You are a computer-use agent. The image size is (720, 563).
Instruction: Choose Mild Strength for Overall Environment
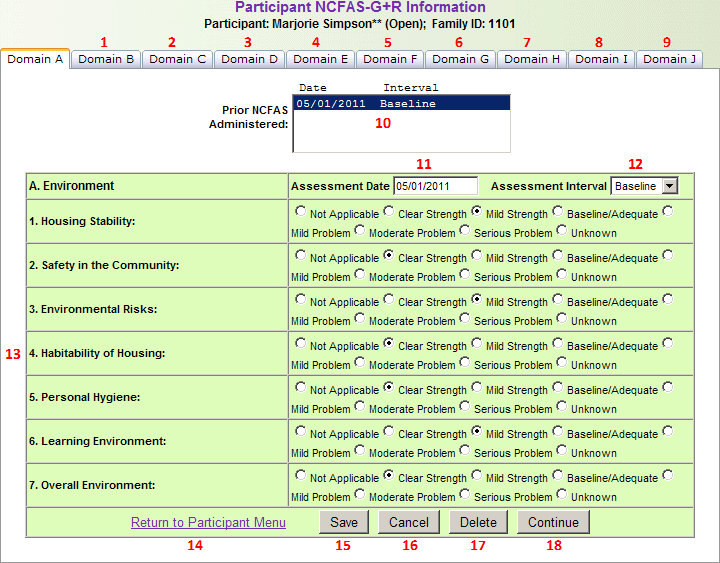coord(477,476)
